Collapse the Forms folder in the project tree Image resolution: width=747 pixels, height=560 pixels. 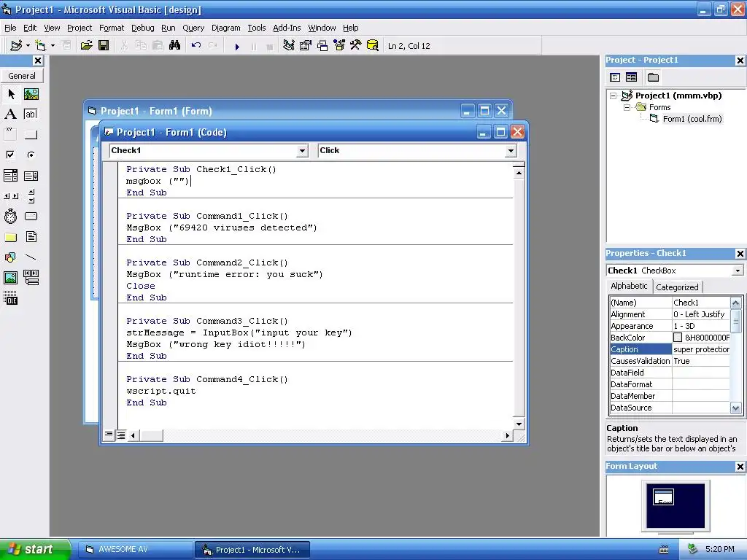pyautogui.click(x=627, y=107)
